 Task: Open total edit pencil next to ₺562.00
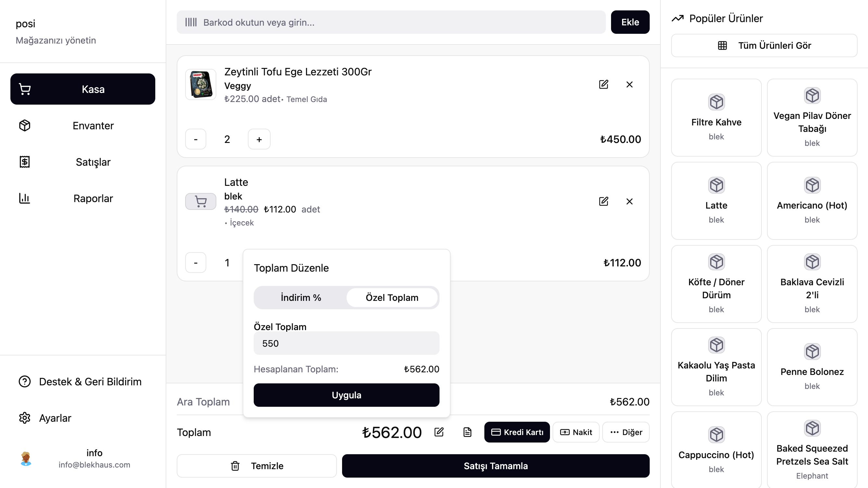point(439,432)
